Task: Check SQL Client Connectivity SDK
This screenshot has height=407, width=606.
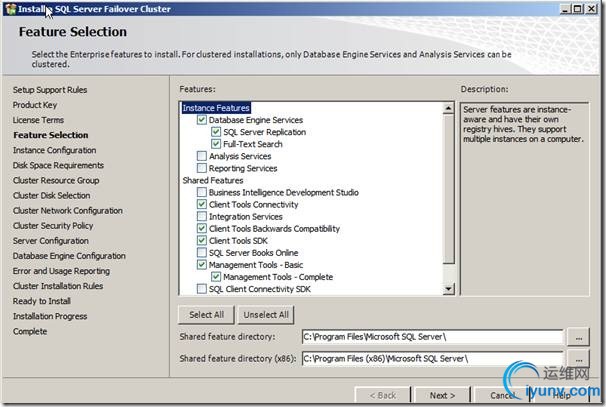Action: 201,289
